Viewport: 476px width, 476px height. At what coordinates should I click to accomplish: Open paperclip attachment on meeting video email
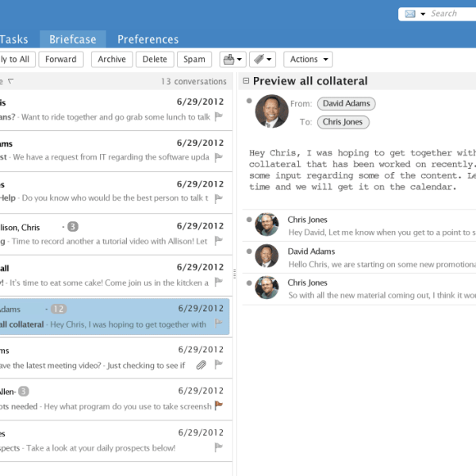coord(202,365)
